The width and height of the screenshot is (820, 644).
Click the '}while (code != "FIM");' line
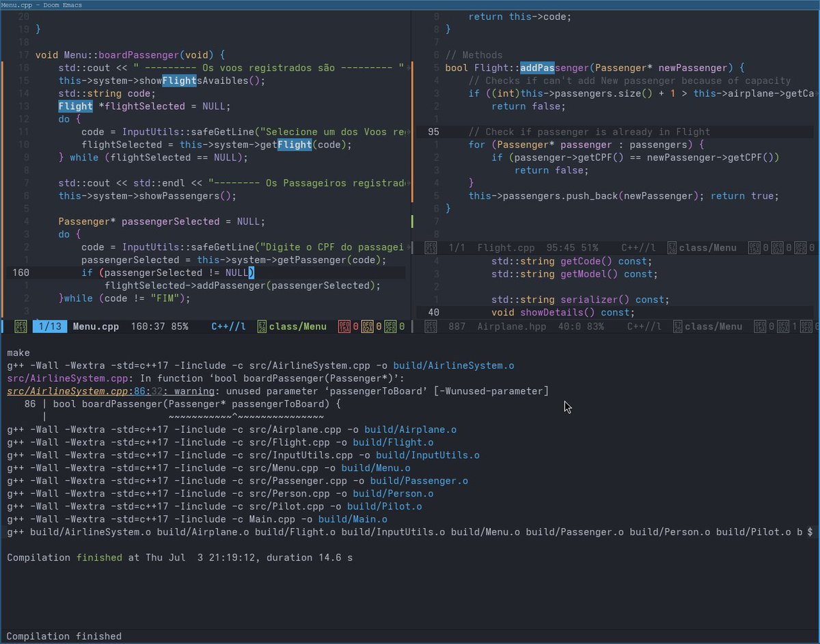[x=124, y=298]
